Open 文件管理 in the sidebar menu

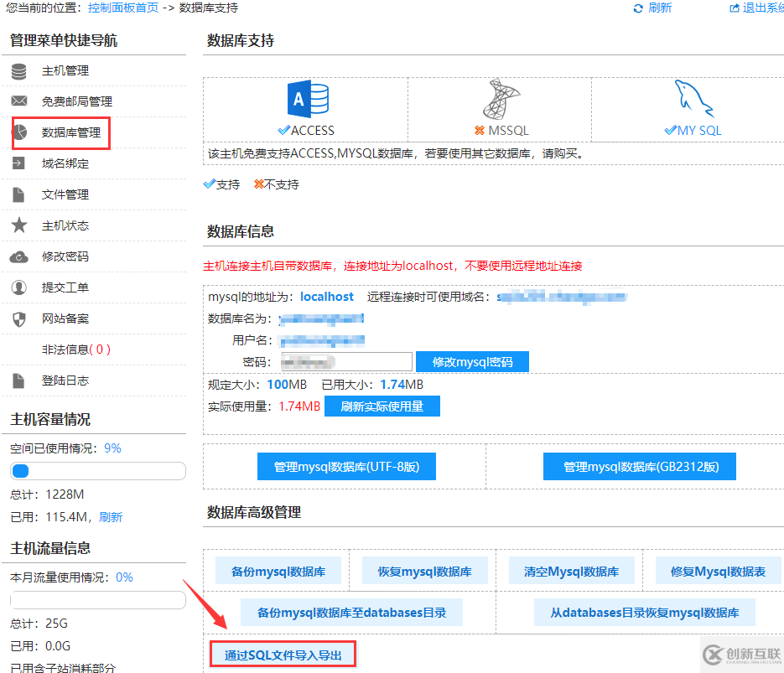coord(65,194)
